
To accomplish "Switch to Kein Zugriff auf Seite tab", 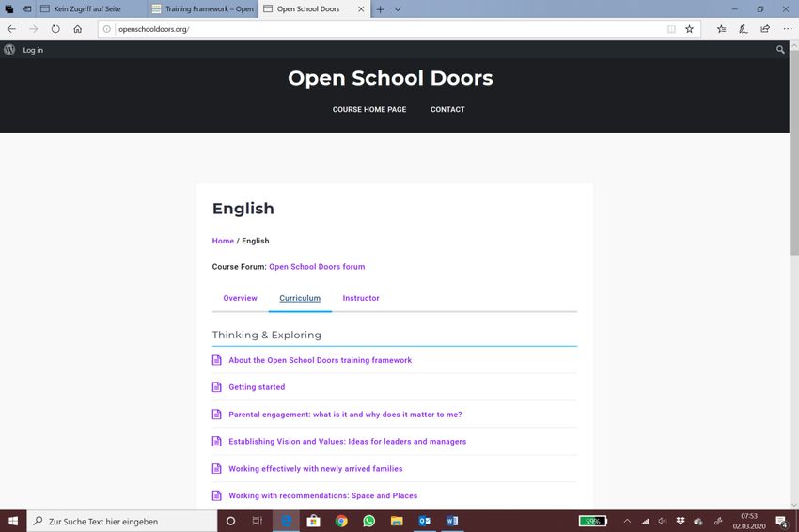I will coord(92,8).
